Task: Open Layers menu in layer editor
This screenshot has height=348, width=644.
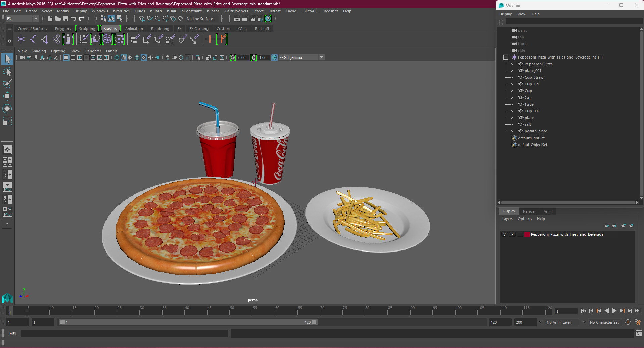Action: coord(507,219)
